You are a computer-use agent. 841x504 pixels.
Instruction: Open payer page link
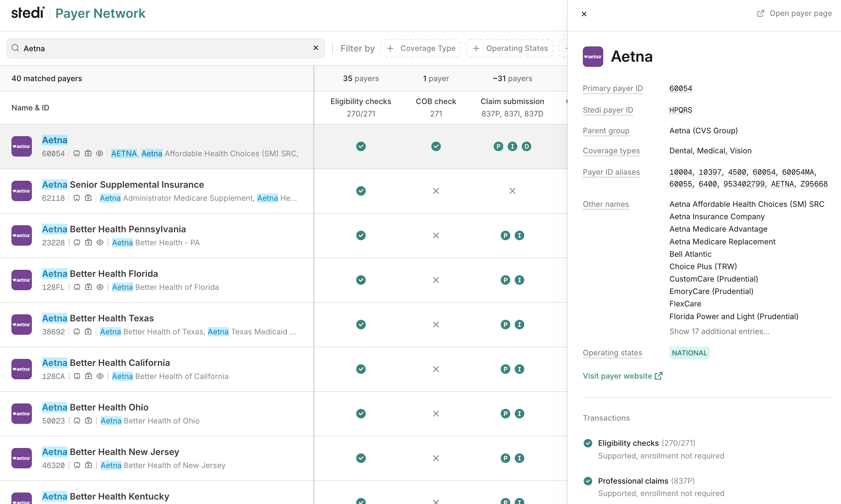(x=794, y=13)
